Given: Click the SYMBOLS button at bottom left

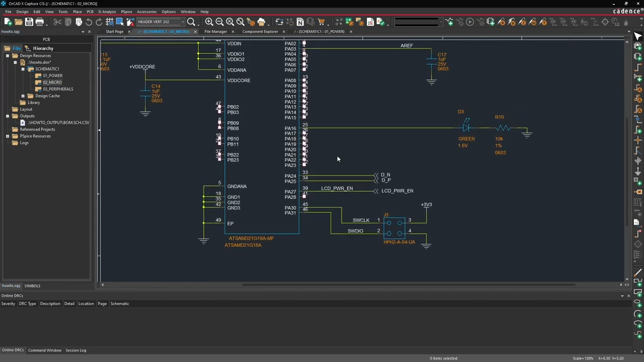Looking at the screenshot, I should coord(32,286).
